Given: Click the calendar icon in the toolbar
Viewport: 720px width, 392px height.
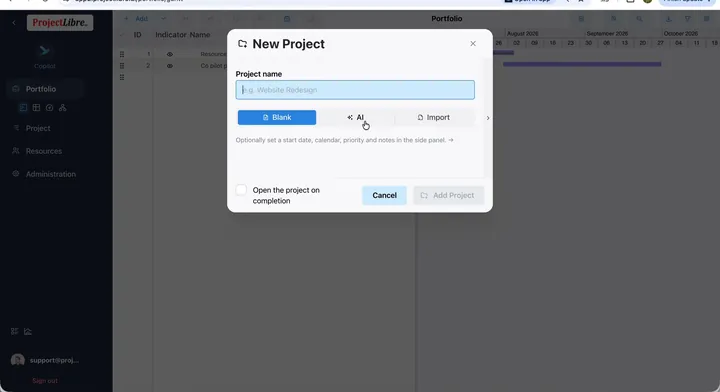Looking at the screenshot, I should 287,19.
